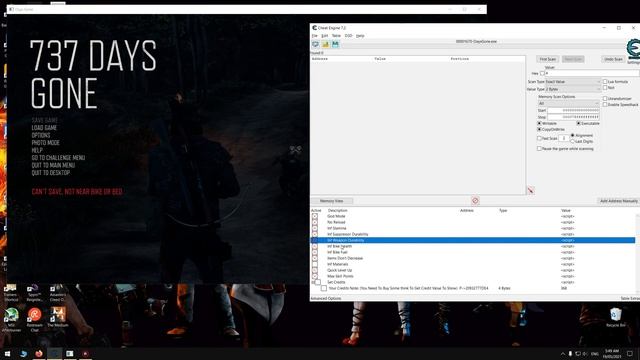
Task: Click the open cheat table folder icon
Action: 325,44
